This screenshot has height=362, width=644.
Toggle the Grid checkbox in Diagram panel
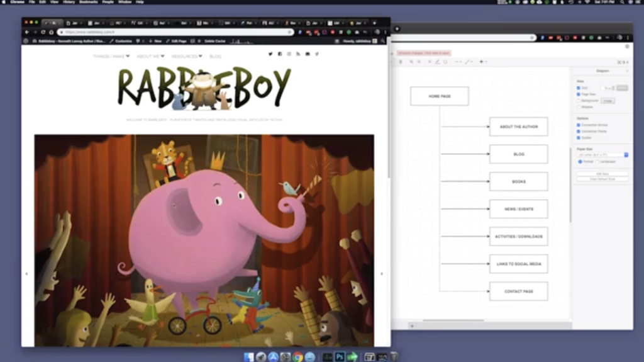point(579,88)
